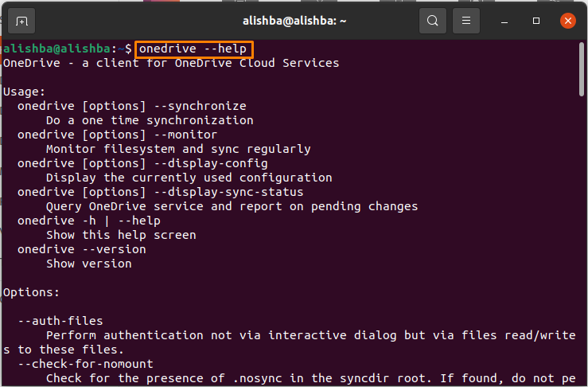Click the alishba@alishba prompt text

pos(56,49)
